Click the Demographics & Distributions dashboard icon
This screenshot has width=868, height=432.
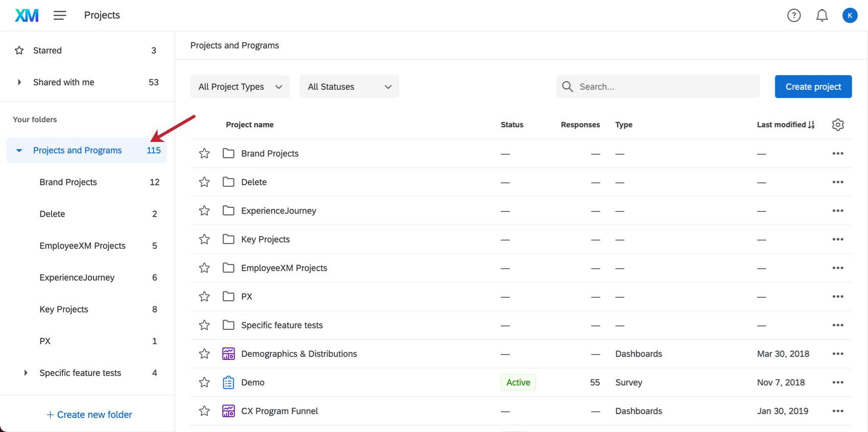[228, 354]
